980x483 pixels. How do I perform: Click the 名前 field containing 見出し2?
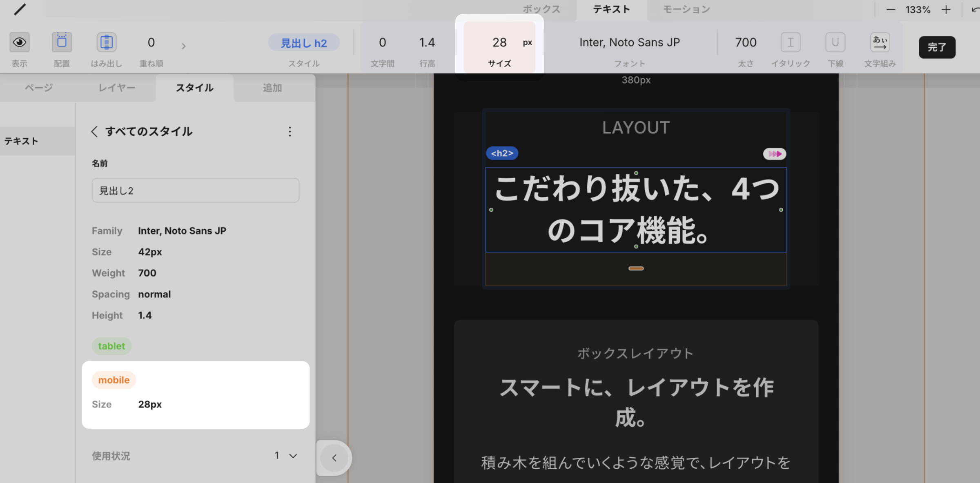[196, 191]
